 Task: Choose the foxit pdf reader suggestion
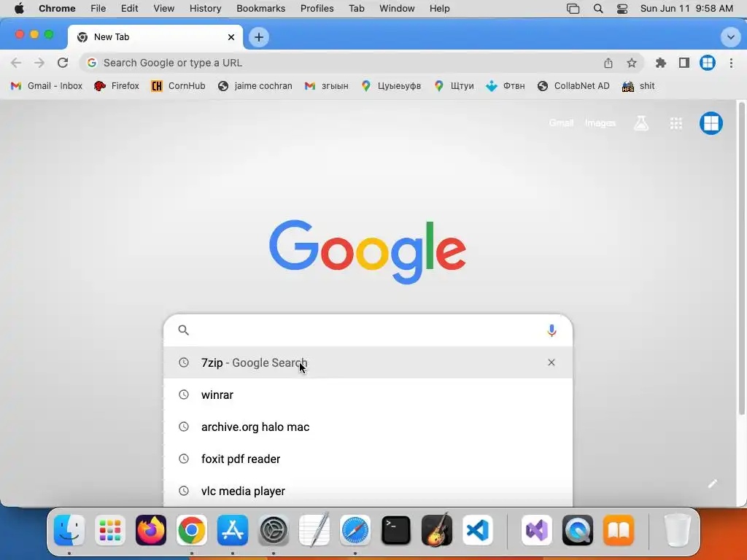point(368,459)
